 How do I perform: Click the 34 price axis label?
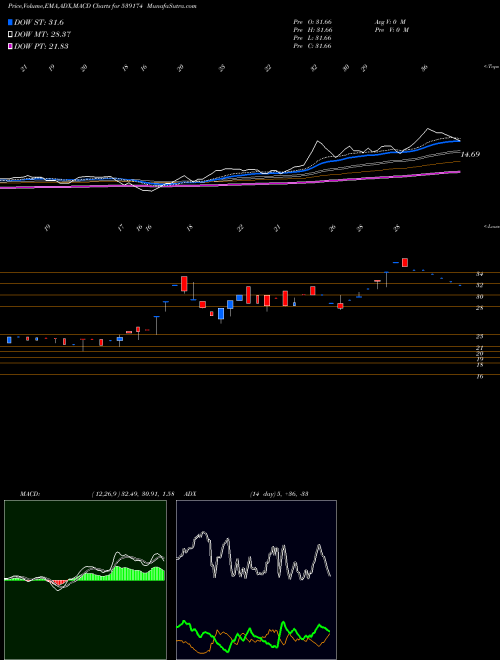point(479,274)
